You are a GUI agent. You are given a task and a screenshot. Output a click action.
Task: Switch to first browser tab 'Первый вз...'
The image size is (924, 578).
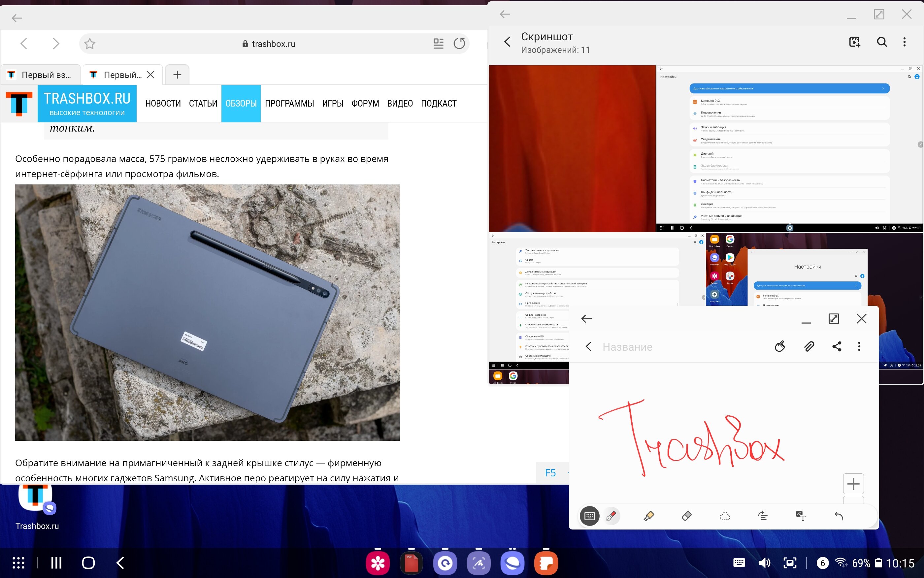[40, 75]
